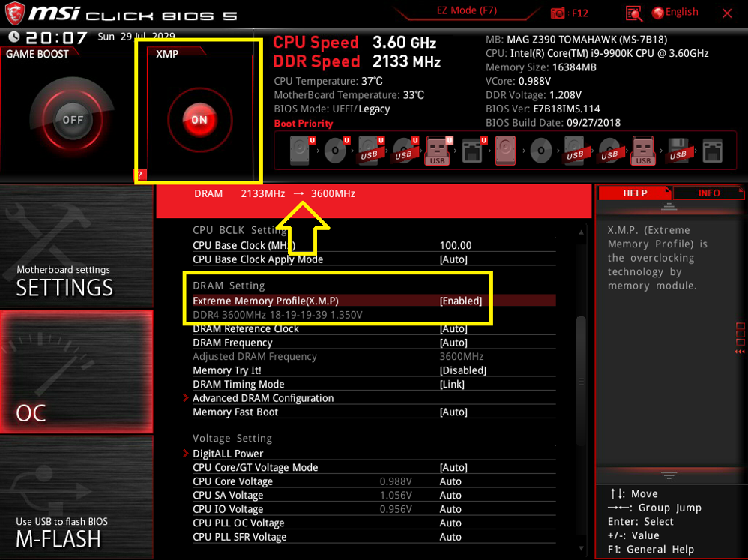Click the DDR Speed 2133 MHz readout
The width and height of the screenshot is (748, 560).
point(357,61)
